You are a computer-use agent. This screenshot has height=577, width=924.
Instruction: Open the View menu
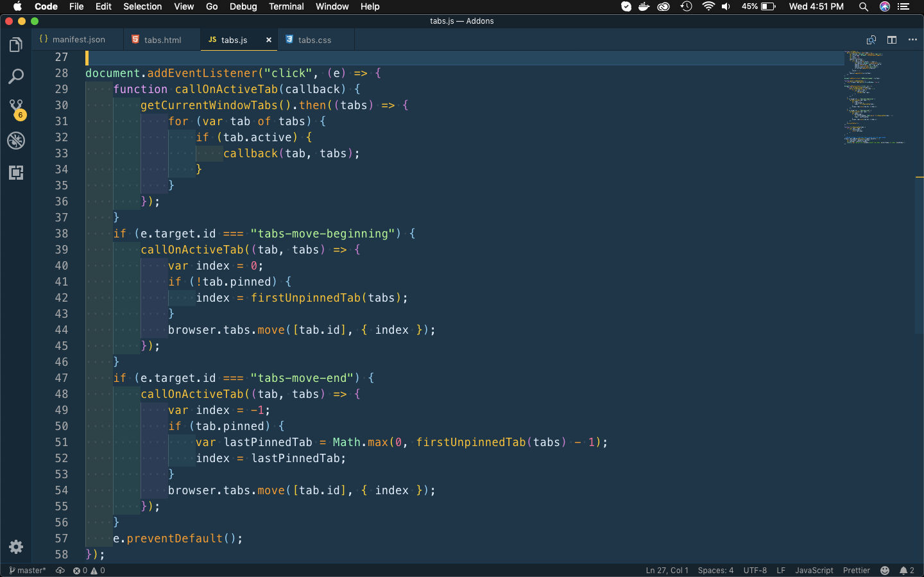click(184, 6)
